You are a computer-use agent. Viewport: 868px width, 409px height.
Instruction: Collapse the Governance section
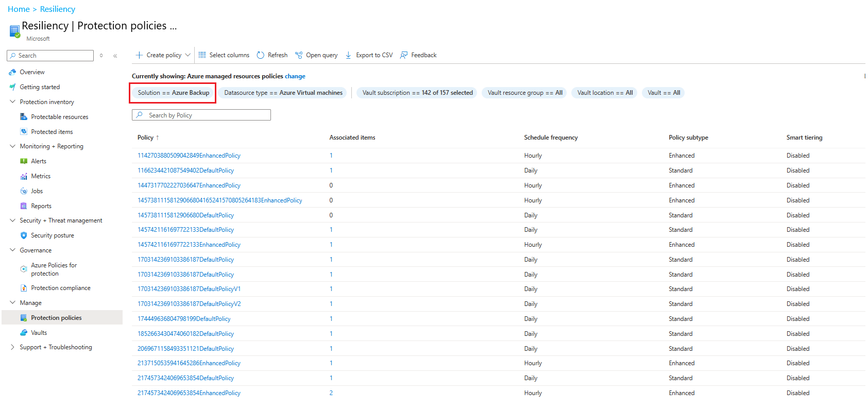12,250
